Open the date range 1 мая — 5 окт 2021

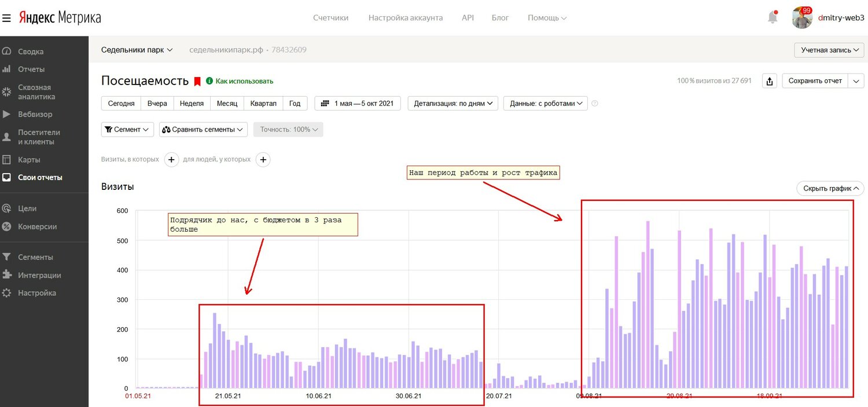358,104
